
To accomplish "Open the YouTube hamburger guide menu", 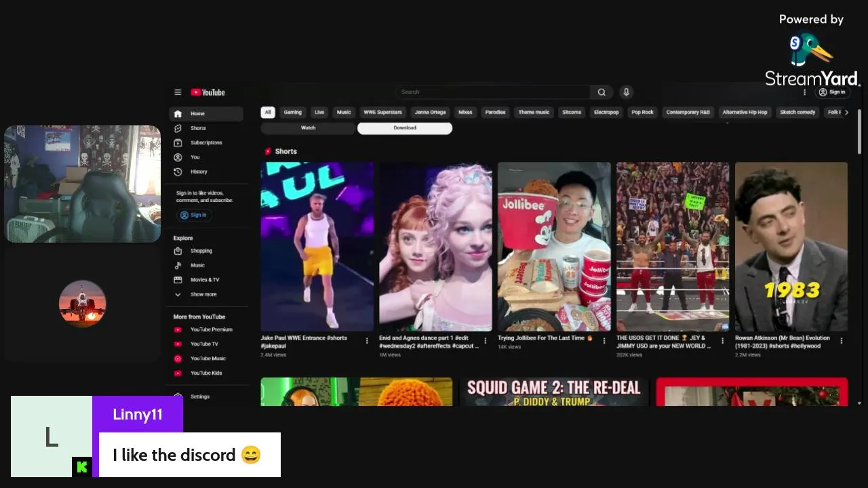I will [178, 92].
